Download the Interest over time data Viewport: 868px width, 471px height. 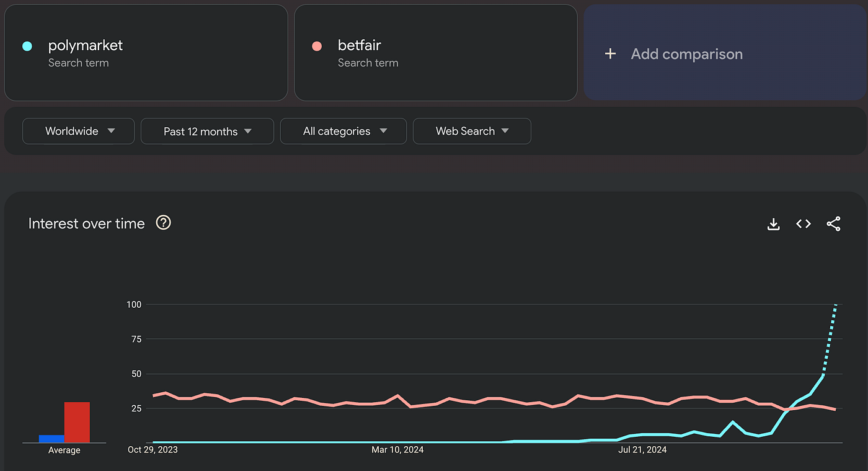[x=773, y=224]
